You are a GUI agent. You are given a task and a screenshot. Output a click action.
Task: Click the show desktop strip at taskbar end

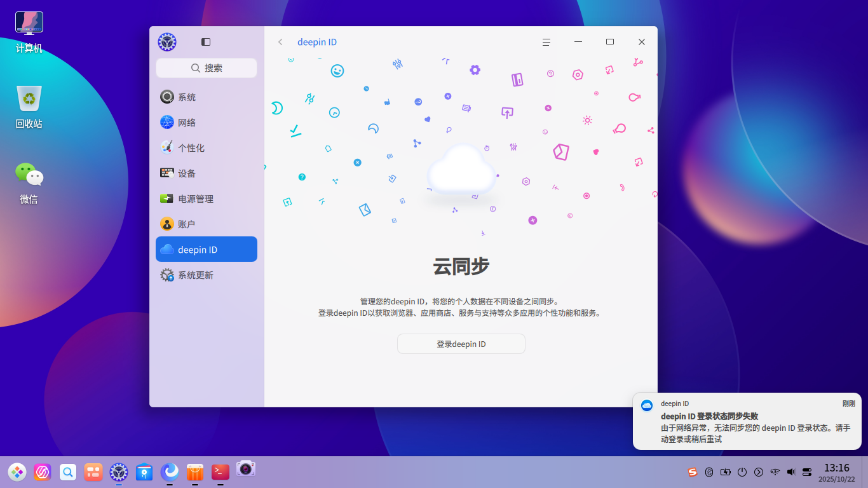pos(865,472)
